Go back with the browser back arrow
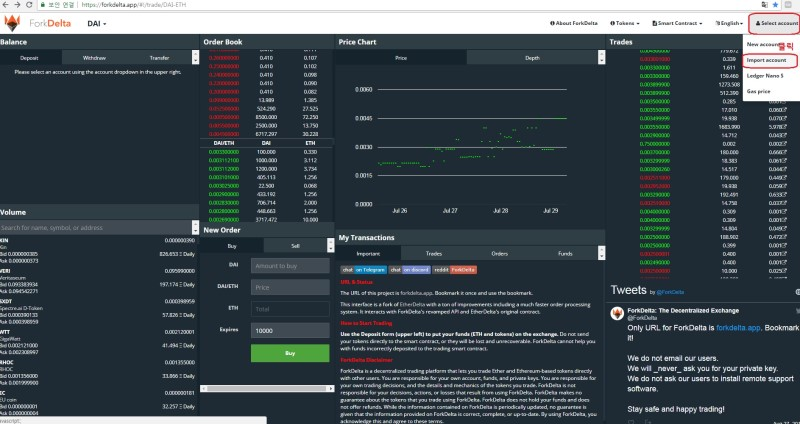This screenshot has width=800, height=424. tap(6, 5)
